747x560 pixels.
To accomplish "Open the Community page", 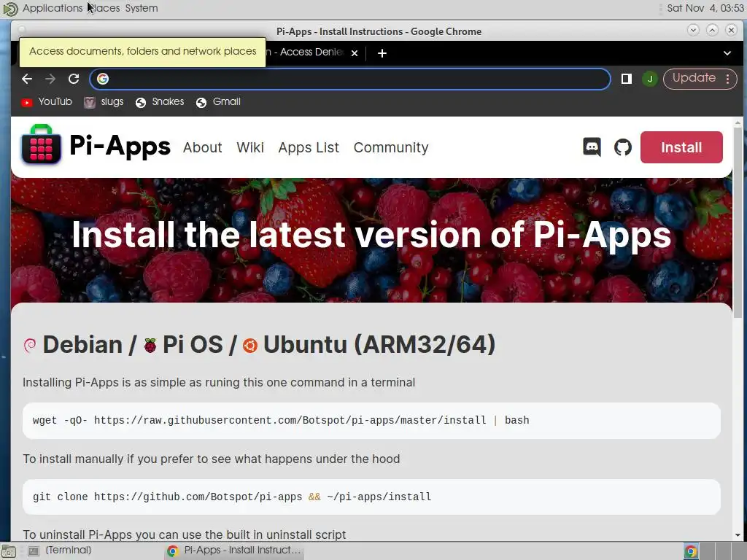I will [x=391, y=147].
